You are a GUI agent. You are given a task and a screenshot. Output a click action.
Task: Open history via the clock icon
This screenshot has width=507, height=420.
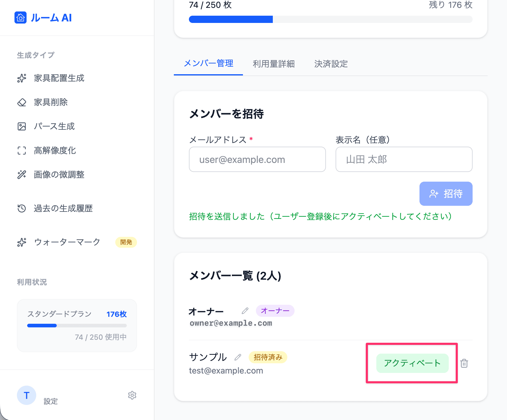(22, 208)
